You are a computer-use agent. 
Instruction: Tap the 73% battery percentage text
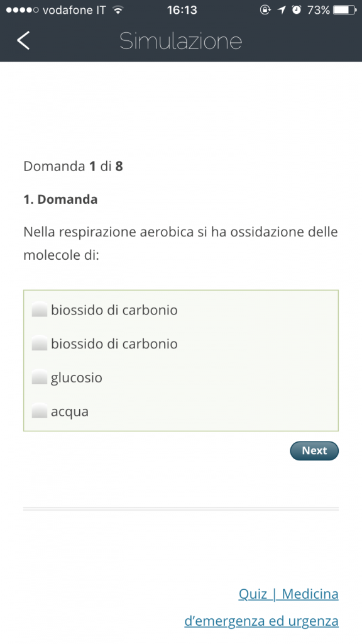click(x=319, y=10)
